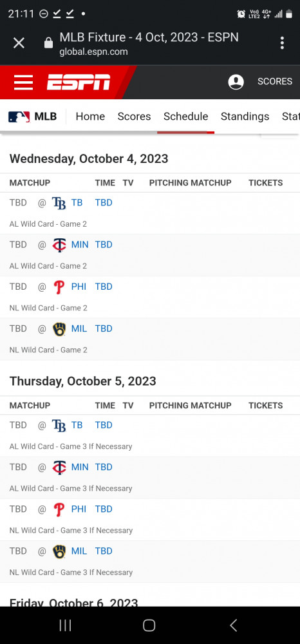Switch to the Standings tab
This screenshot has width=300, height=644.
pyautogui.click(x=245, y=117)
